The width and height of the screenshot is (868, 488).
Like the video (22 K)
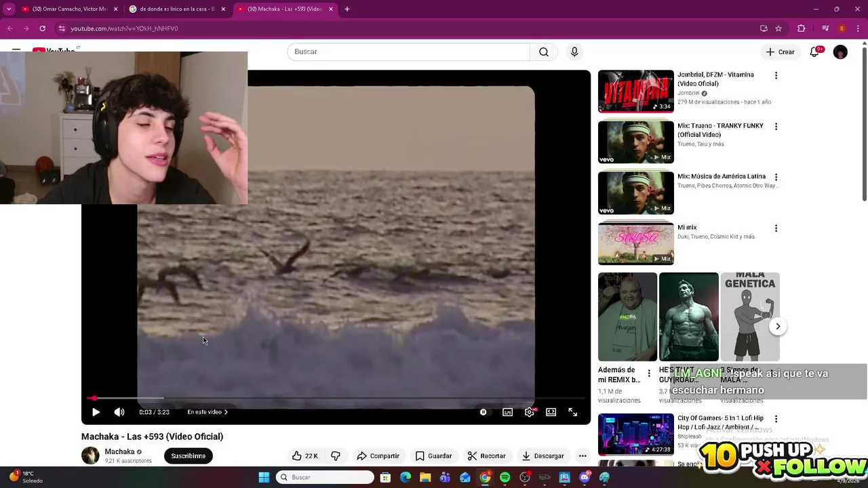(304, 455)
